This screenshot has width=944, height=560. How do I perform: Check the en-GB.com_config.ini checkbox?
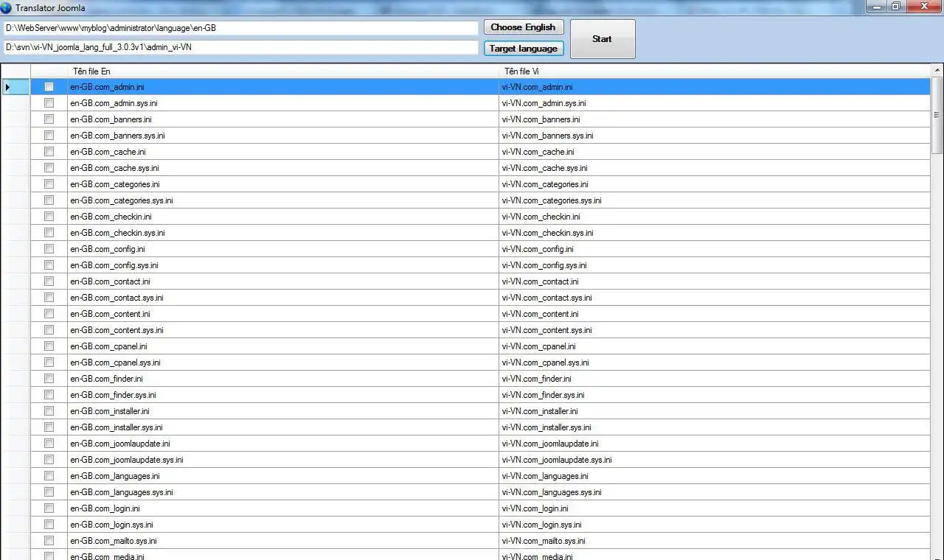(49, 249)
